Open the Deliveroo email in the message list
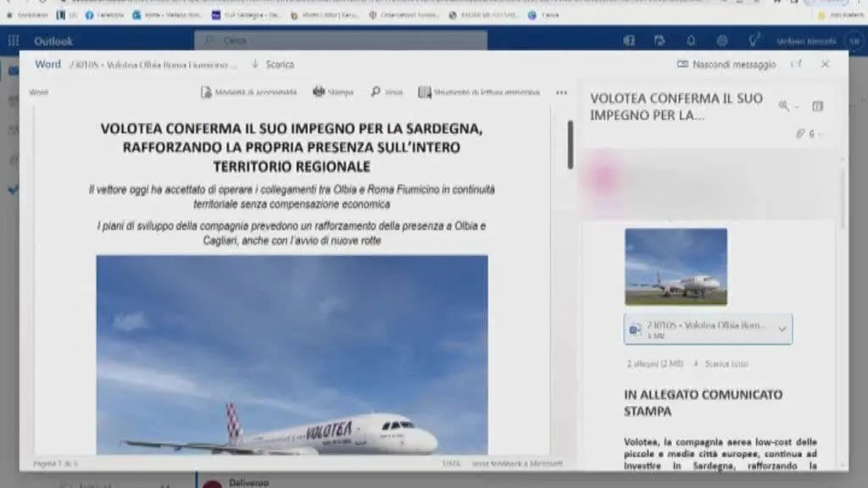 click(x=249, y=483)
